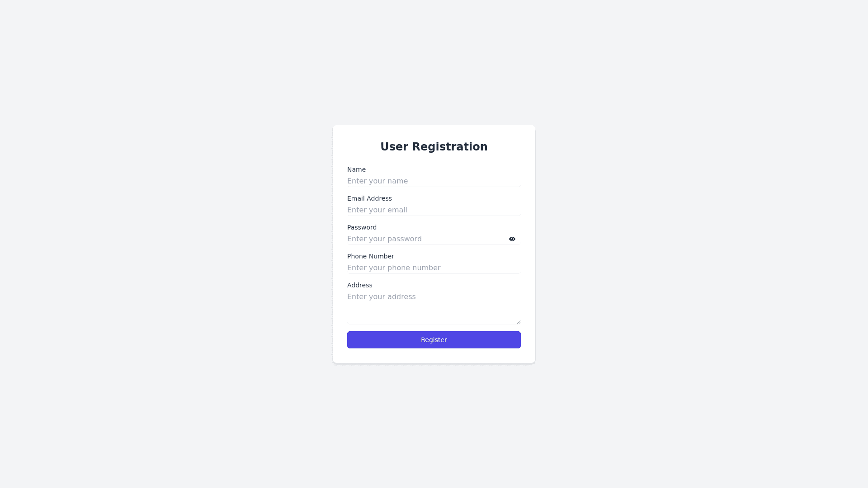Click the "Enter your password" placeholder text
868x488 pixels.
(x=384, y=239)
